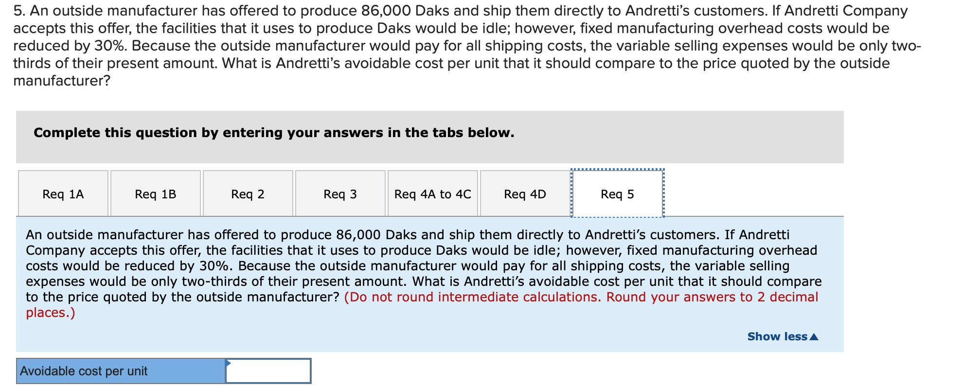Select the Req 4D tab
Image resolution: width=980 pixels, height=386 pixels.
tap(524, 193)
